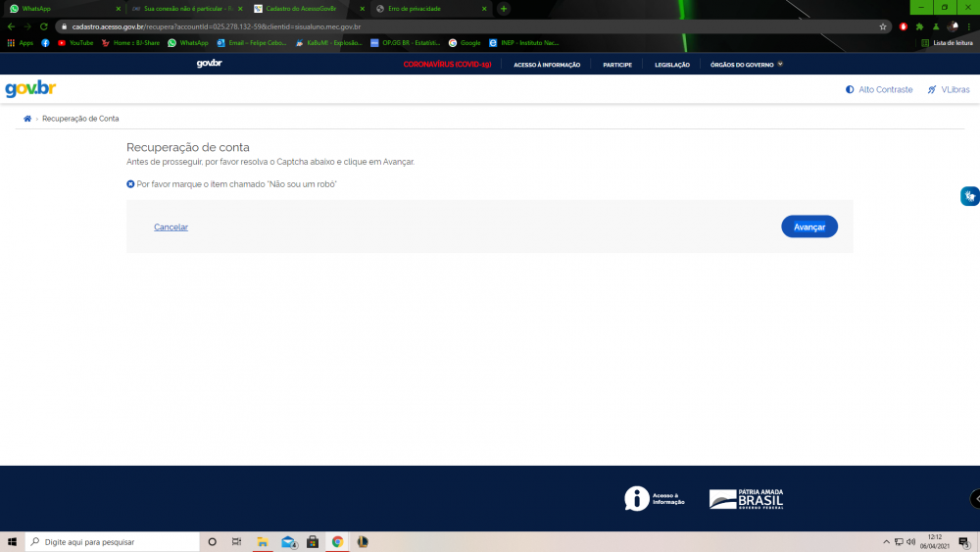This screenshot has width=980, height=552.
Task: Open Acesso à Informação in the top bar
Action: [x=547, y=65]
